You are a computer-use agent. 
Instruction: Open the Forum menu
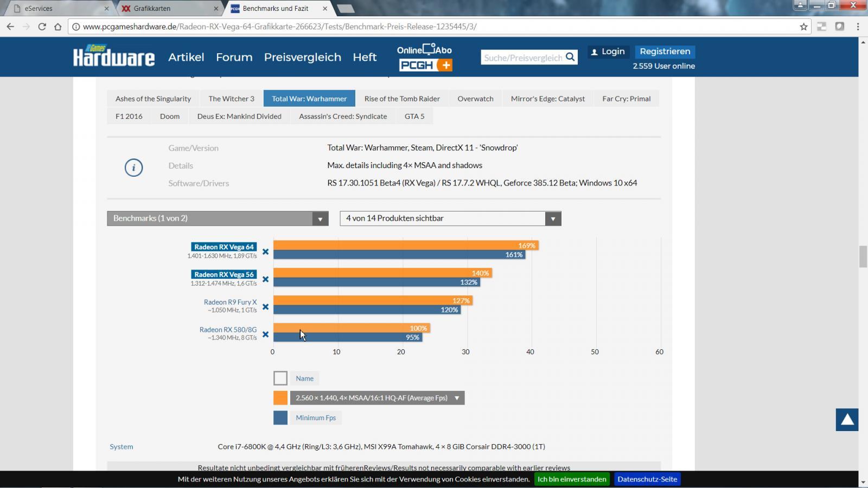point(234,57)
